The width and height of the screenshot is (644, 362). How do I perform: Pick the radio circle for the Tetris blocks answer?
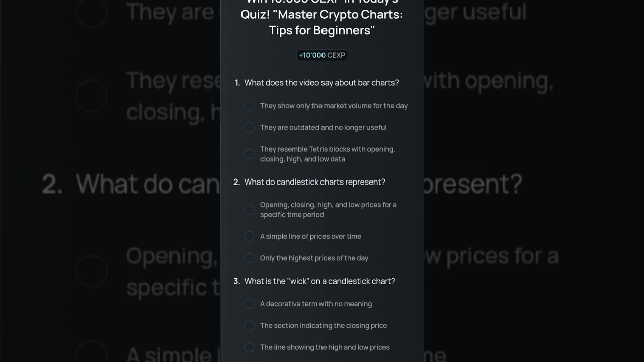249,154
